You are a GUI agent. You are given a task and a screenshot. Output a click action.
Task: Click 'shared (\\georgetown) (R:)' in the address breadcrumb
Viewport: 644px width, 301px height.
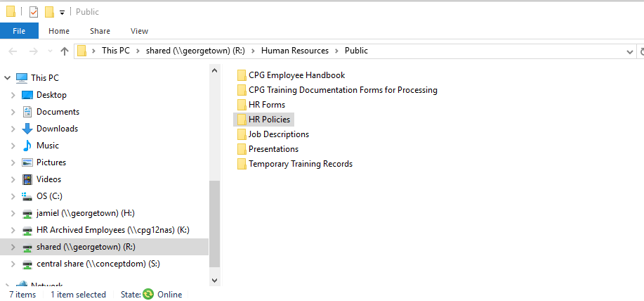[x=195, y=51]
